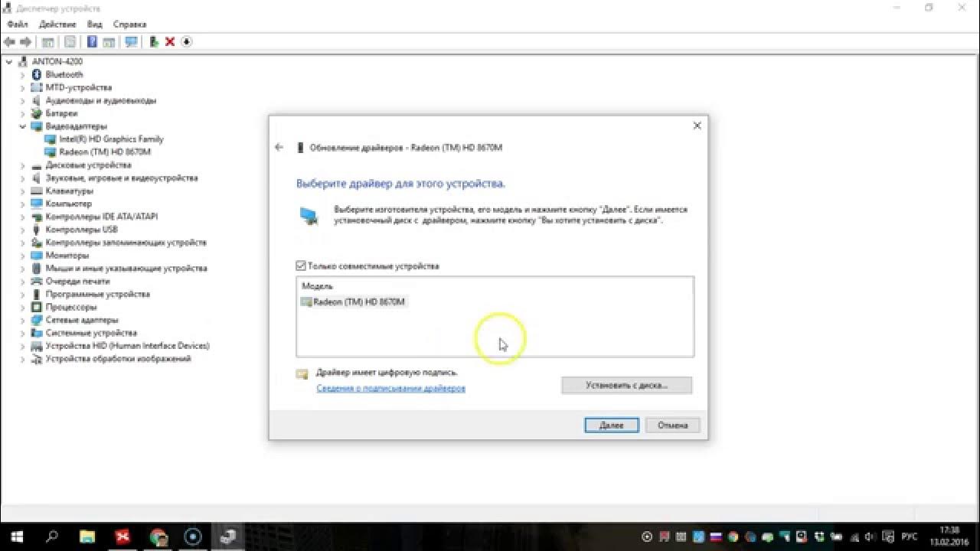Click the Мониторы category icon

(x=36, y=256)
